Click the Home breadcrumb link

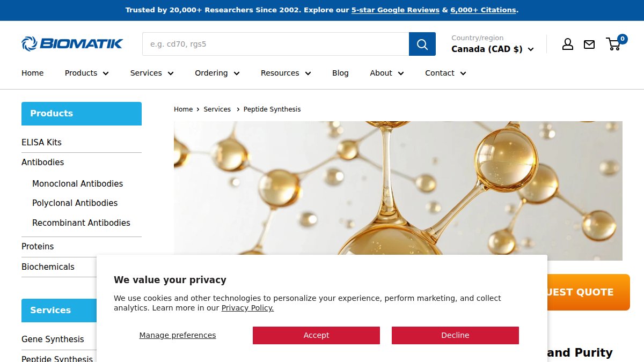pyautogui.click(x=183, y=109)
